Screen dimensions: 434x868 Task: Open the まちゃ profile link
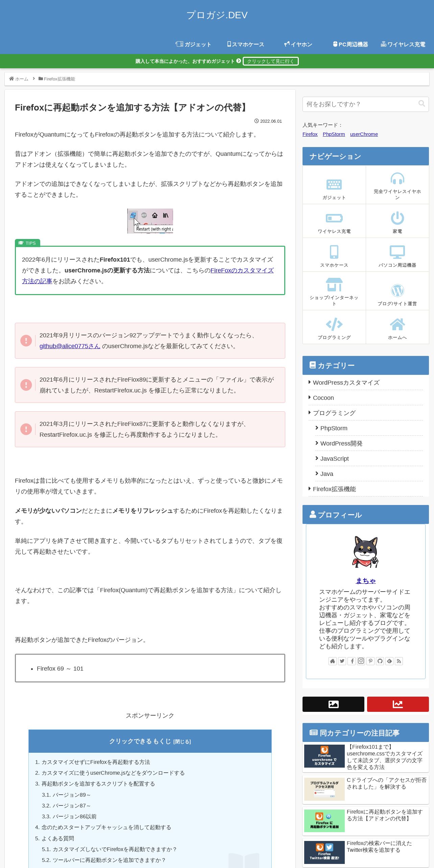(x=365, y=581)
